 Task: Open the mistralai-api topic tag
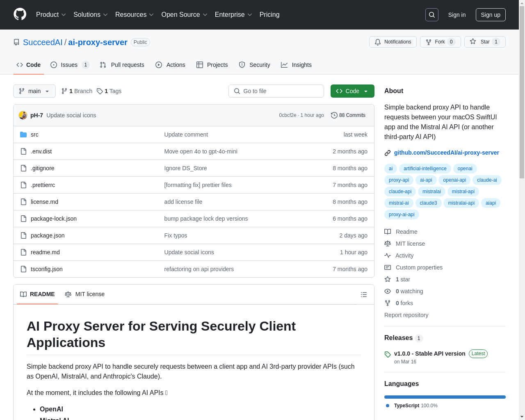click(461, 203)
